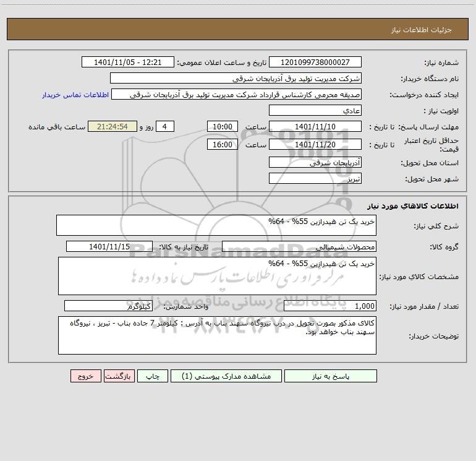476x461 pixels.
Task: Click the اطلاعات کالاهای مورد نیاز section heading
Action: tap(412, 206)
